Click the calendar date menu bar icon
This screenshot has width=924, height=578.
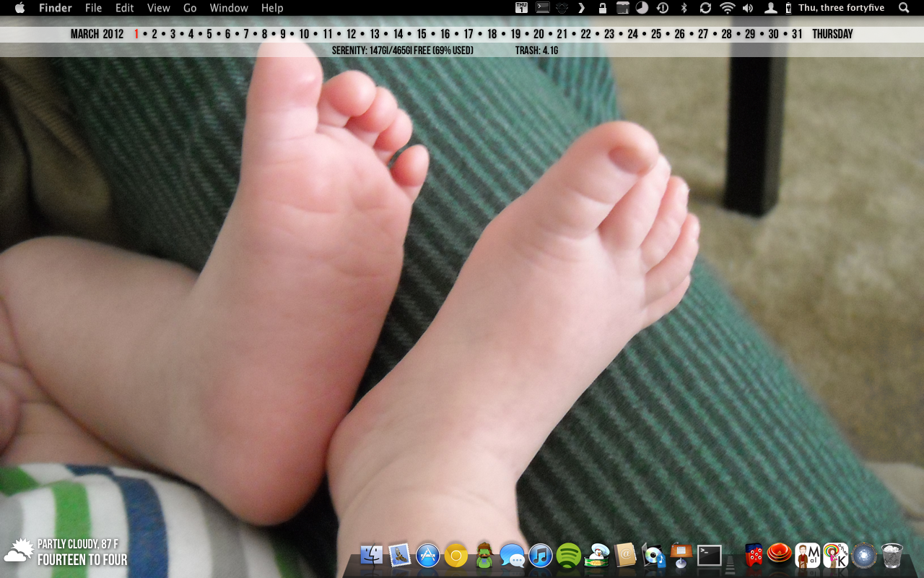coord(521,8)
